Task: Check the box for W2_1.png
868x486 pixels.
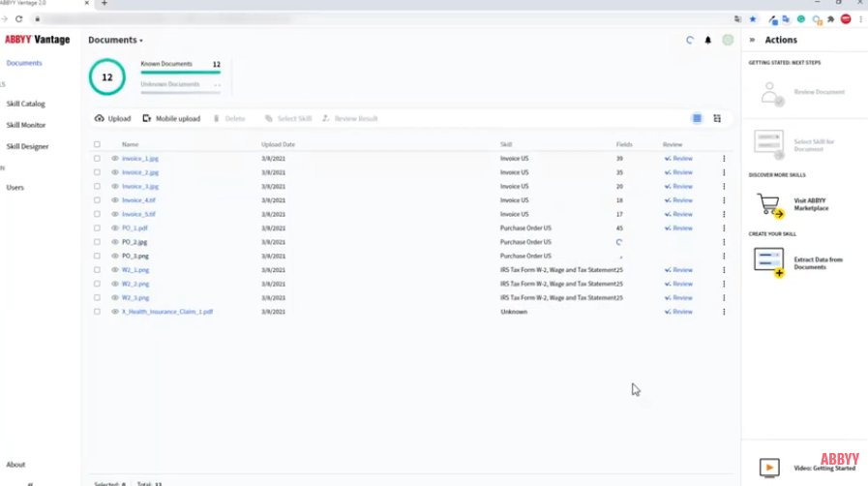Action: coord(97,269)
